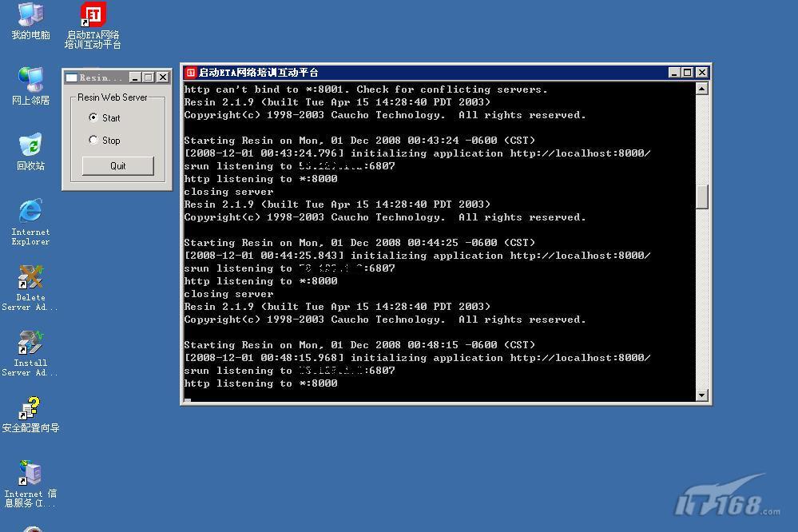798x532 pixels.
Task: Open the Resin window system menu icon
Action: point(72,77)
